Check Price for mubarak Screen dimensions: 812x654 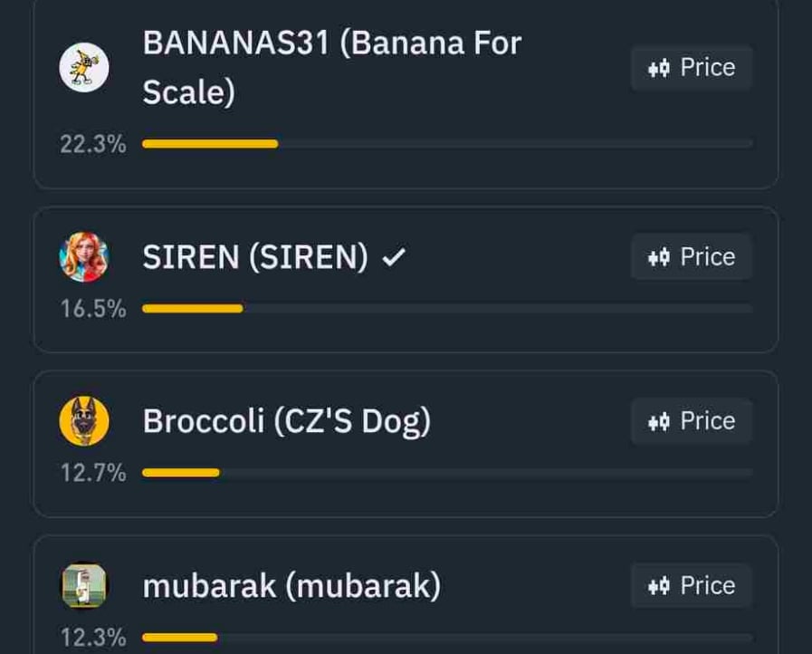pyautogui.click(x=692, y=586)
